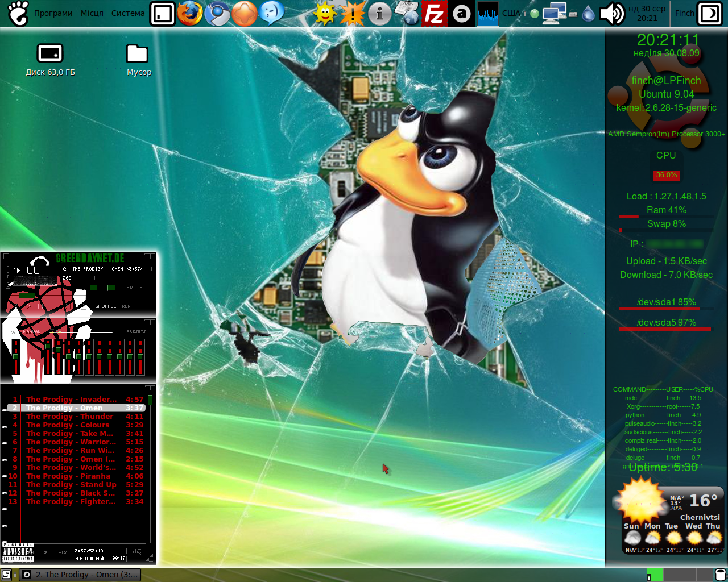This screenshot has height=582, width=728.
Task: Click eject in the playlist mini controls
Action: (102, 558)
